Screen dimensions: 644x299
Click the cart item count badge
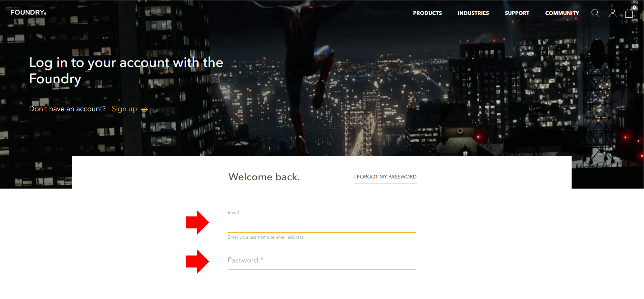[635, 7]
